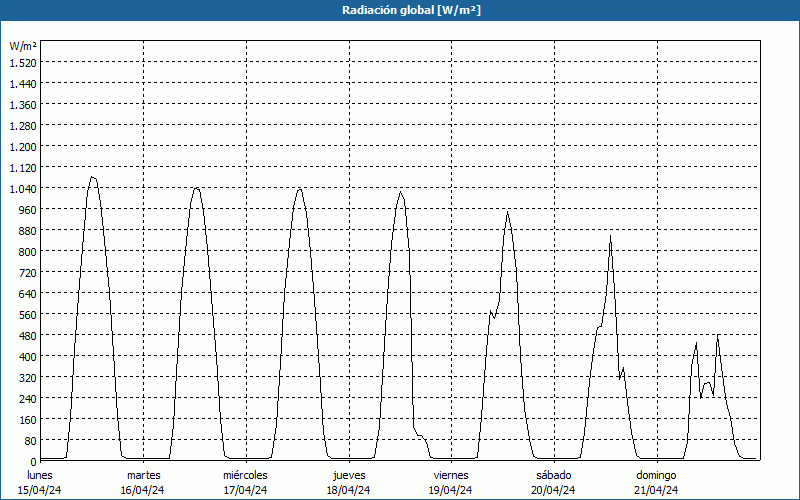Click the 800 y-axis label

(28, 252)
